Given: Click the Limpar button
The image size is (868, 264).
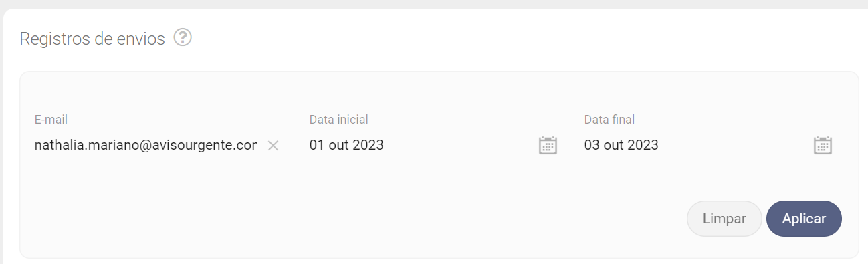Looking at the screenshot, I should point(724,219).
